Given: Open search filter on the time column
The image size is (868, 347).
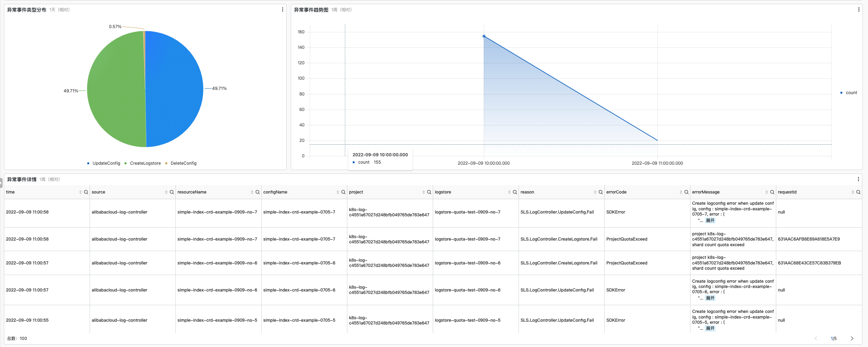Looking at the screenshot, I should [86, 192].
